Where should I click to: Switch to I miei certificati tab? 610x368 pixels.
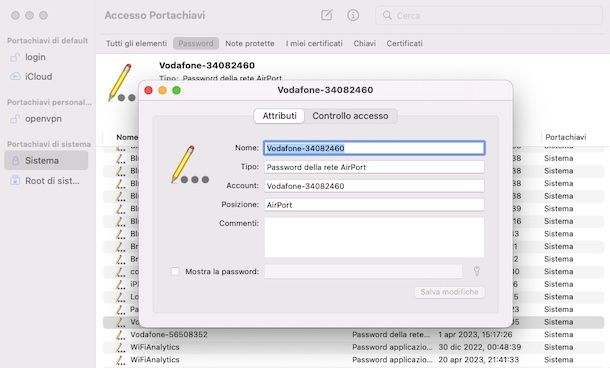314,44
